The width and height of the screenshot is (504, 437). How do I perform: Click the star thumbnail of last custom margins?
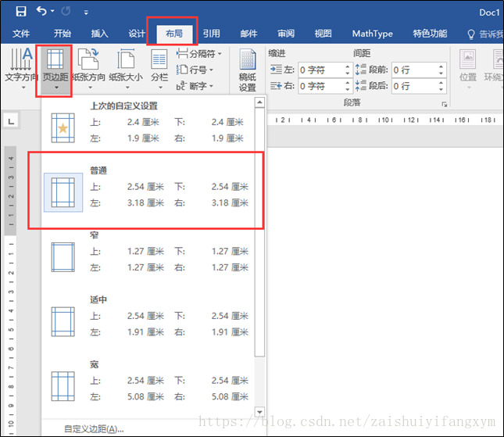pyautogui.click(x=63, y=127)
